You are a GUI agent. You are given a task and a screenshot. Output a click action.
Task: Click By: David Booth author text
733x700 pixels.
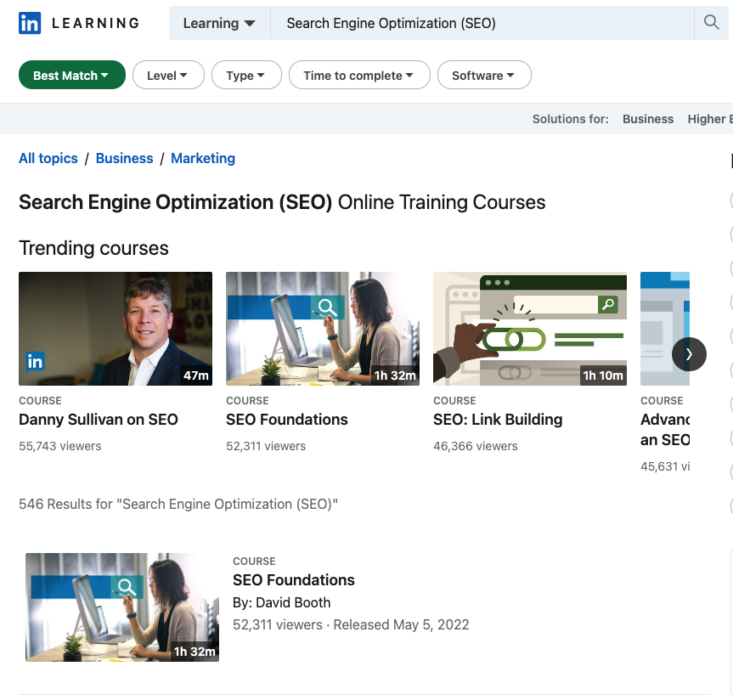click(281, 602)
